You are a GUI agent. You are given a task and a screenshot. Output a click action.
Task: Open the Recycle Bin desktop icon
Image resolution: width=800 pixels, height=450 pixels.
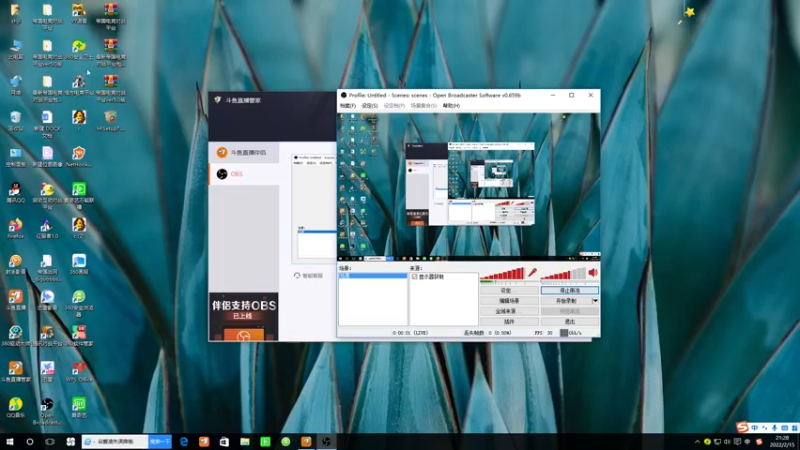tap(15, 121)
